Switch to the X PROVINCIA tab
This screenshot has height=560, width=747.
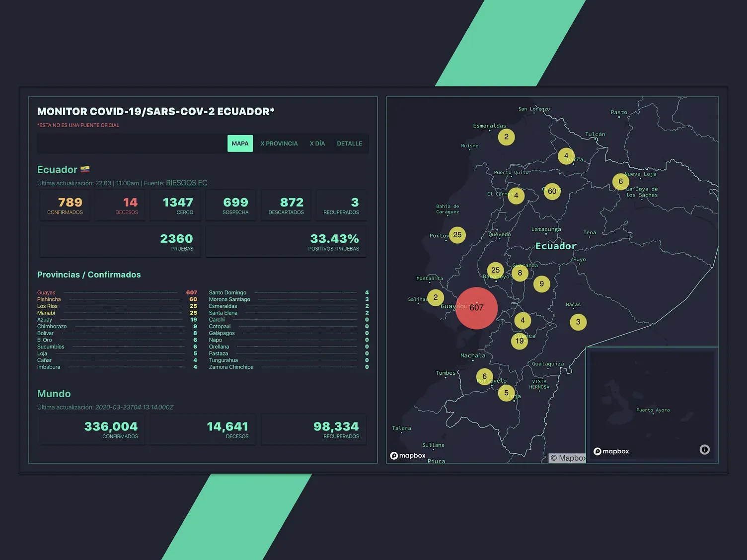tap(279, 143)
